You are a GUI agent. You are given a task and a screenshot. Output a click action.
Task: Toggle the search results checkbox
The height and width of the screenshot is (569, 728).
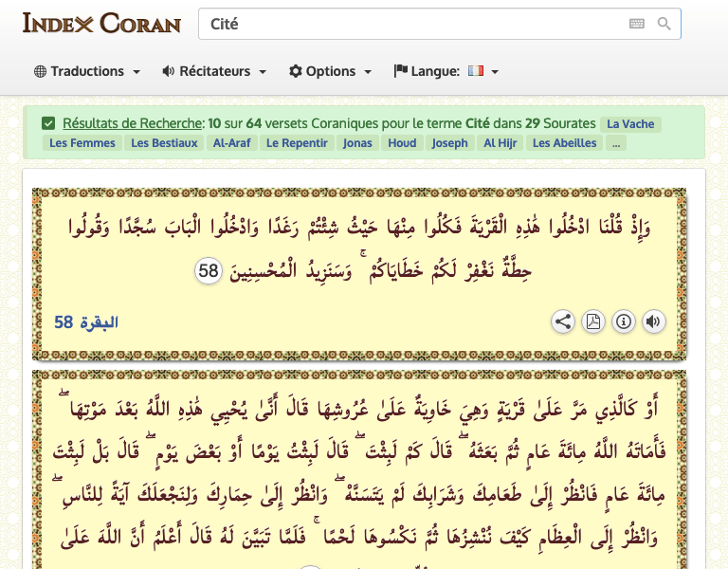click(48, 123)
